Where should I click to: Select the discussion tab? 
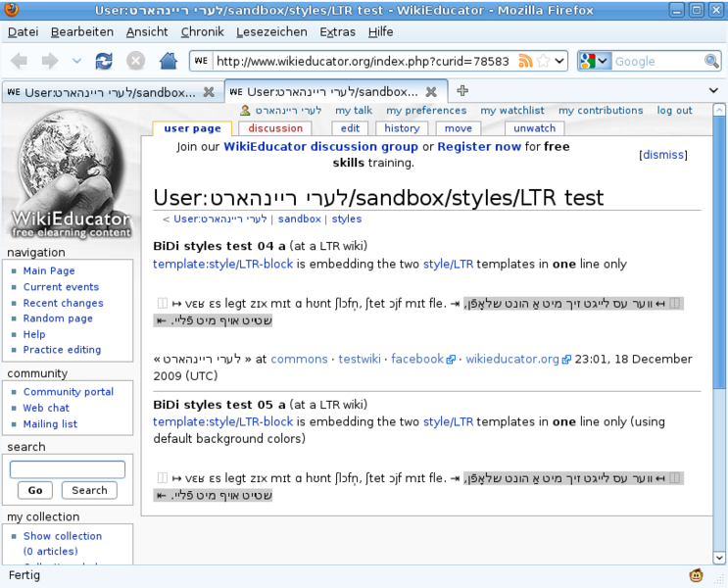pyautogui.click(x=275, y=128)
